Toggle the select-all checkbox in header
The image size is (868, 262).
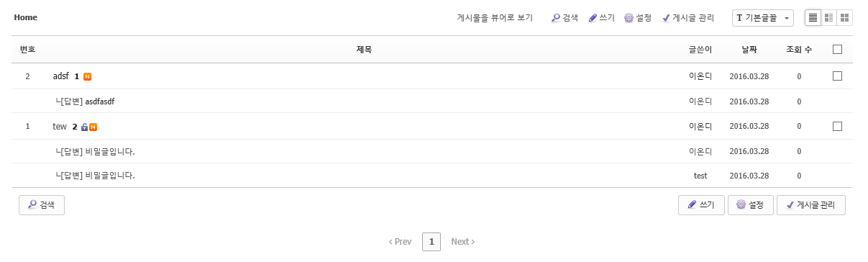point(837,50)
